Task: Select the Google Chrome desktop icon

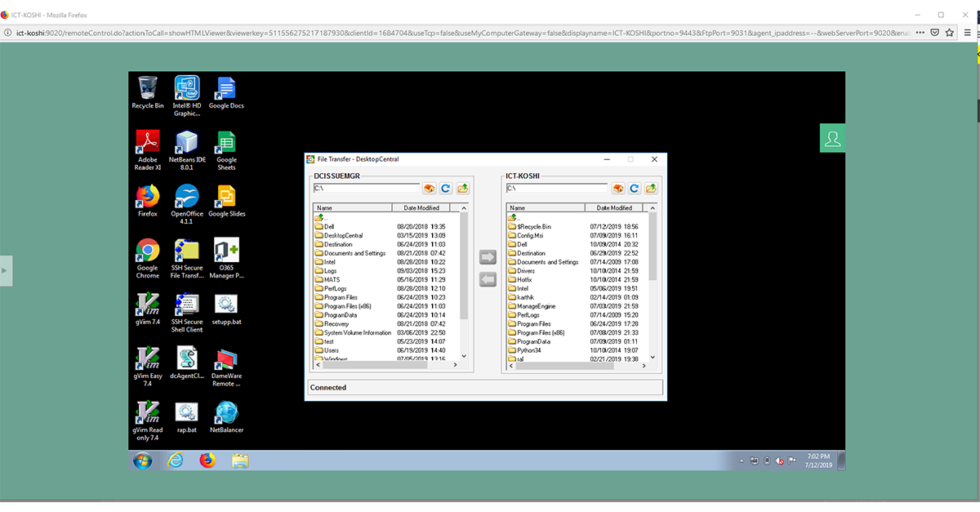Action: (148, 259)
